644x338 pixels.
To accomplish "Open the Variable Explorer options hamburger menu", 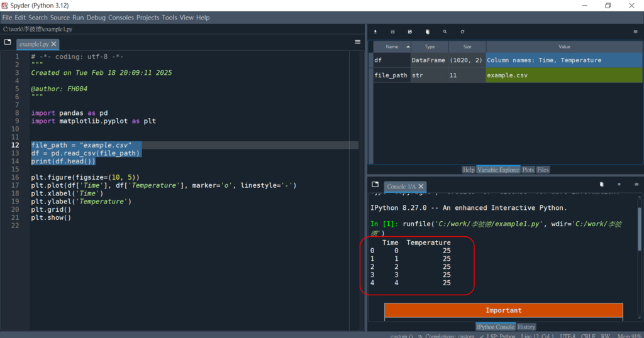I will (636, 31).
